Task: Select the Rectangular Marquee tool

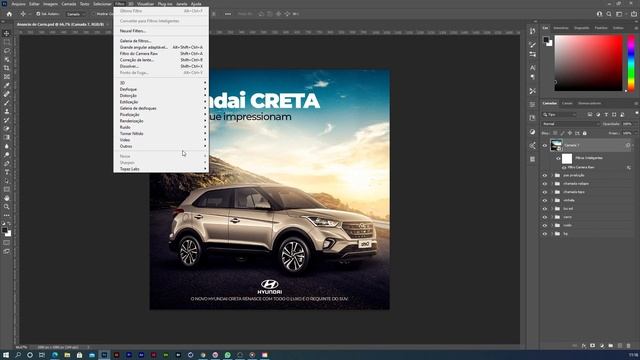Action: pyautogui.click(x=7, y=42)
